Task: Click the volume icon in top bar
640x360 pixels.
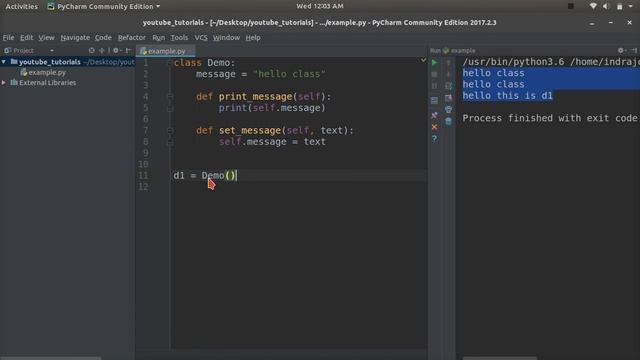Action: click(x=606, y=6)
